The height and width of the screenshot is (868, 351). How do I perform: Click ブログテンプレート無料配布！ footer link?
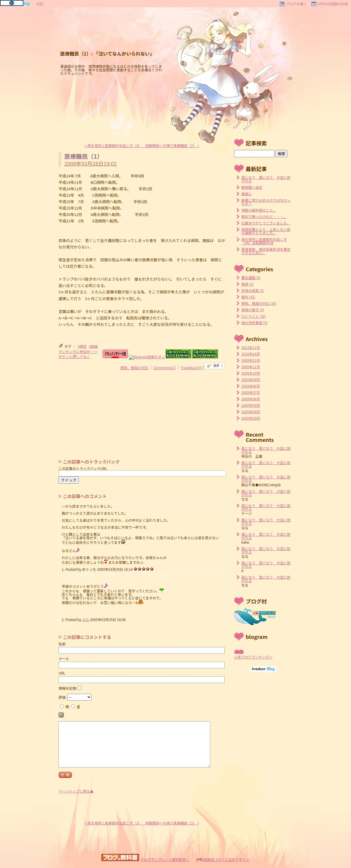[165, 860]
